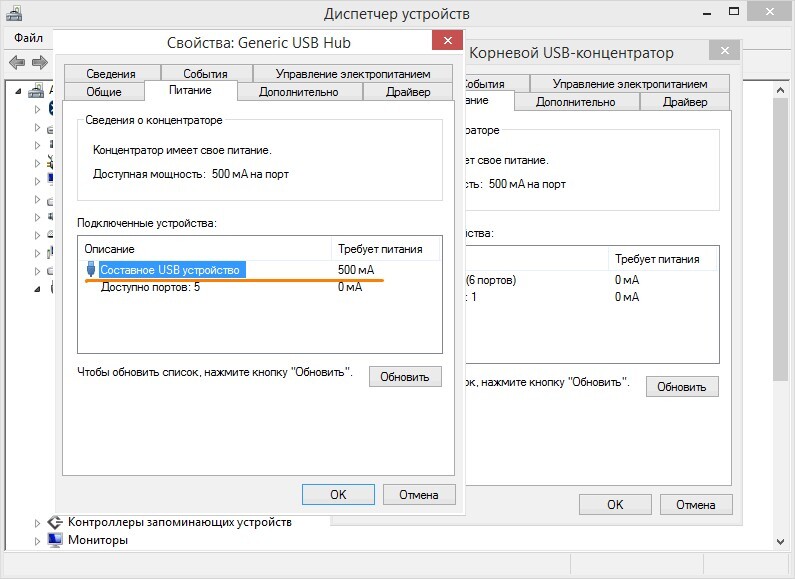
Task: Expand the Контроллеры запоминающих устройств node
Action: tap(37, 523)
